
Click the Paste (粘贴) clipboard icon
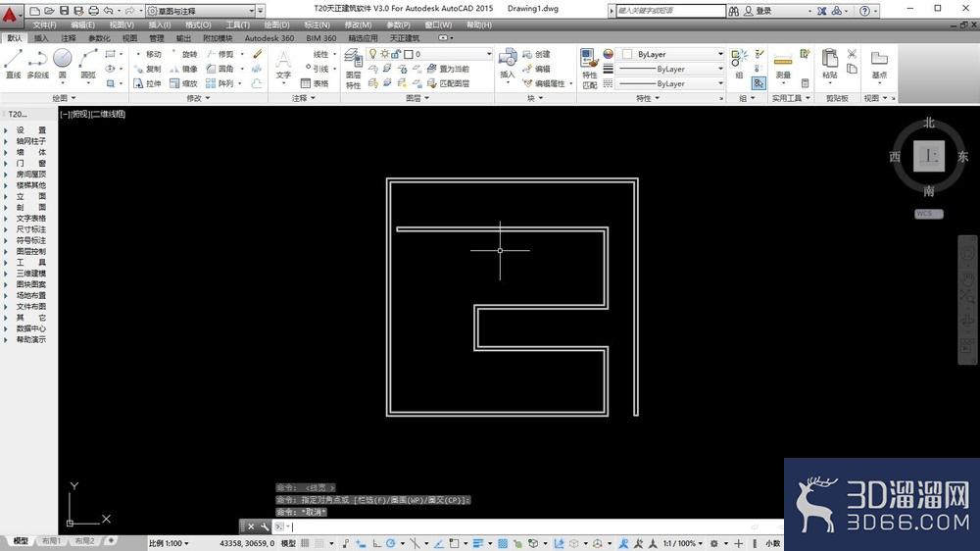pyautogui.click(x=830, y=65)
